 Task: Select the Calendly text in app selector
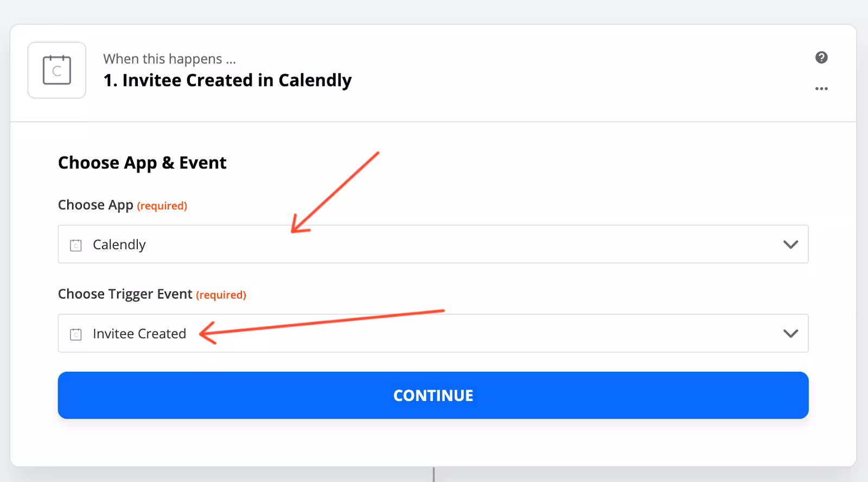[x=119, y=245]
